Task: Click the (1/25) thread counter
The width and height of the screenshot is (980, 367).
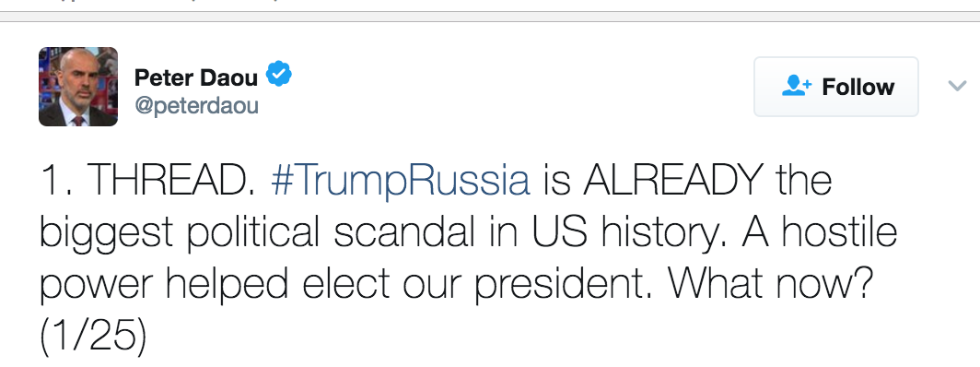Action: (x=93, y=337)
